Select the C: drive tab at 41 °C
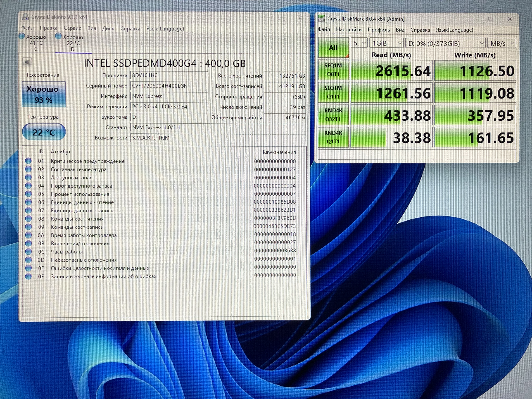The height and width of the screenshot is (399, 532). tap(36, 43)
